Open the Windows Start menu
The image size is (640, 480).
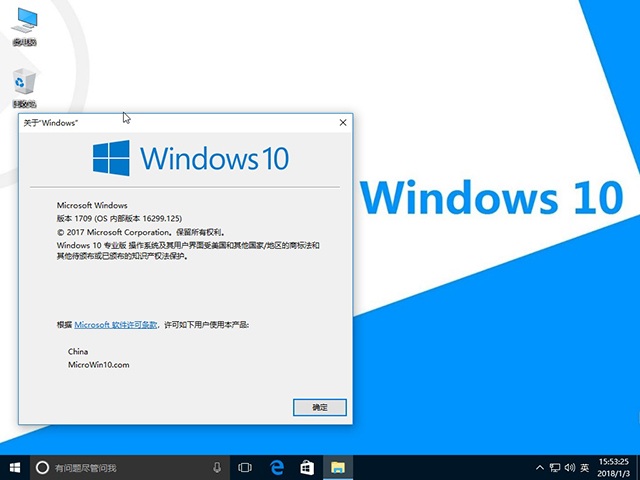pos(15,467)
